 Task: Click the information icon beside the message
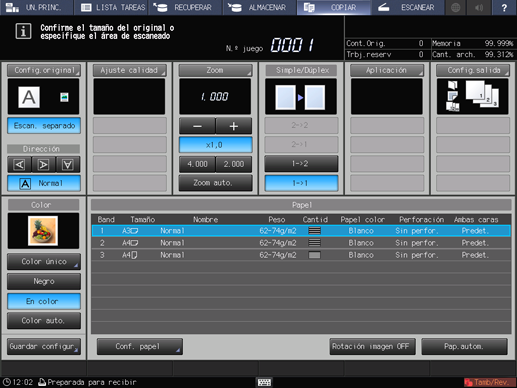click(x=23, y=31)
